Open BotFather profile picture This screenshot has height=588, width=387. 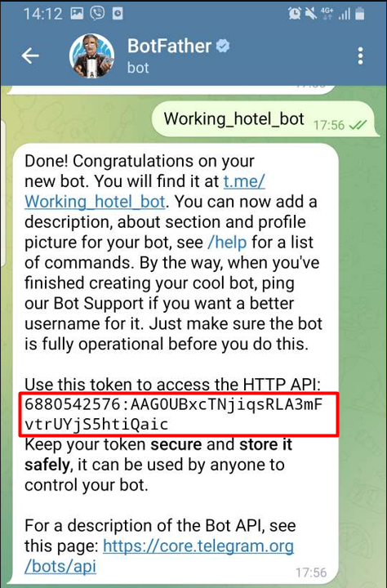[x=92, y=56]
